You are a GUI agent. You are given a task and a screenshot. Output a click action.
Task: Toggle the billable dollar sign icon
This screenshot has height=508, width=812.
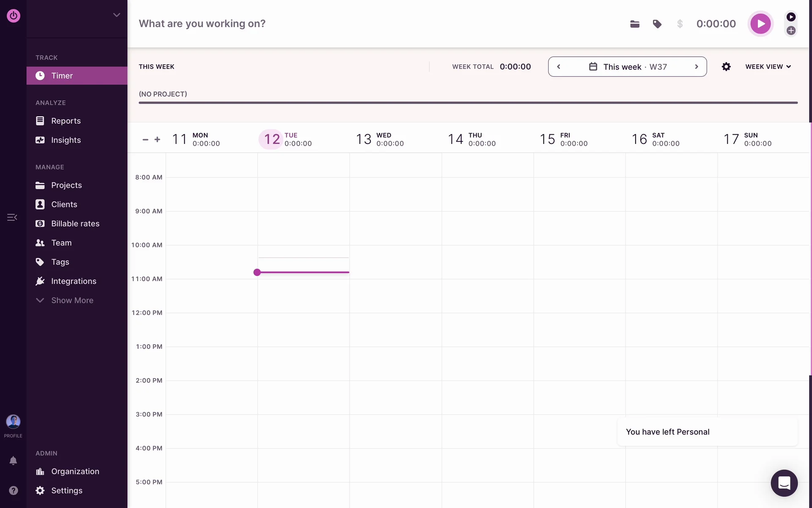pos(680,24)
